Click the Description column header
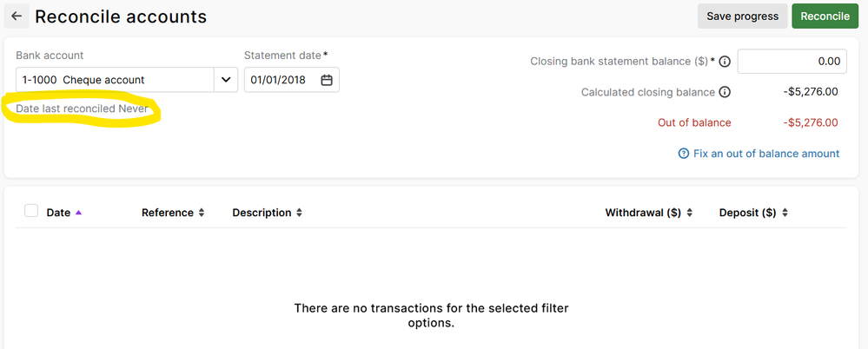This screenshot has width=868, height=349. click(262, 213)
